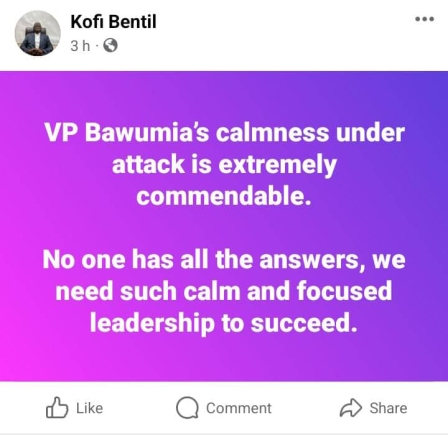Open Kofi Bentil's profile picture

(x=38, y=33)
